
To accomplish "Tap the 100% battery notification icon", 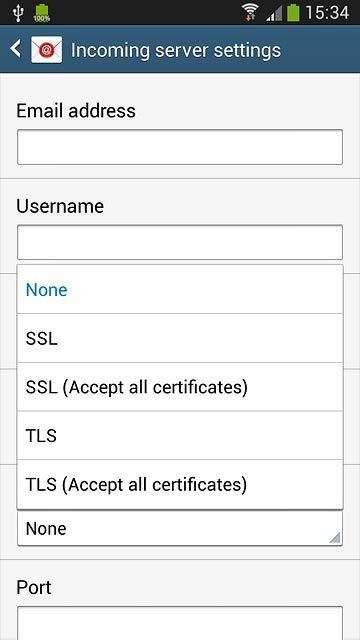I will pyautogui.click(x=42, y=13).
